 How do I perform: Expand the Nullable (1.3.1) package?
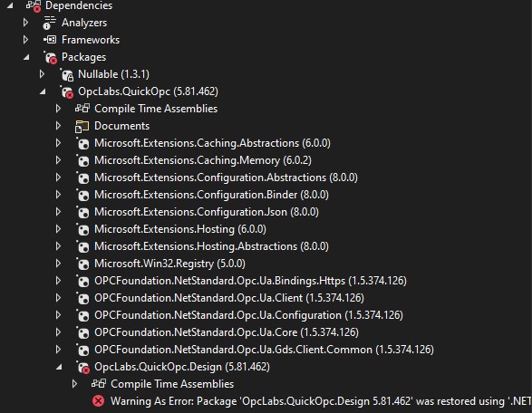pyautogui.click(x=42, y=74)
